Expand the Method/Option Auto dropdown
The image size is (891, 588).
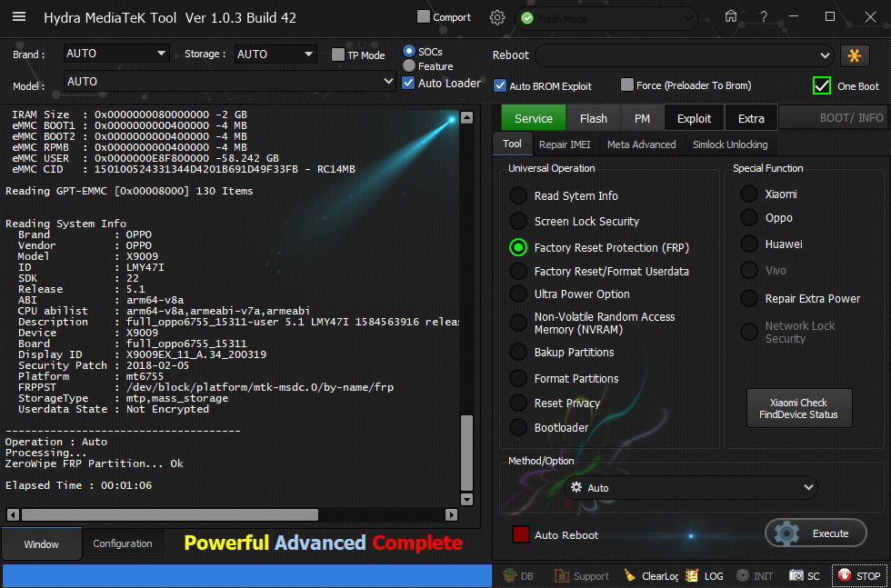point(690,488)
